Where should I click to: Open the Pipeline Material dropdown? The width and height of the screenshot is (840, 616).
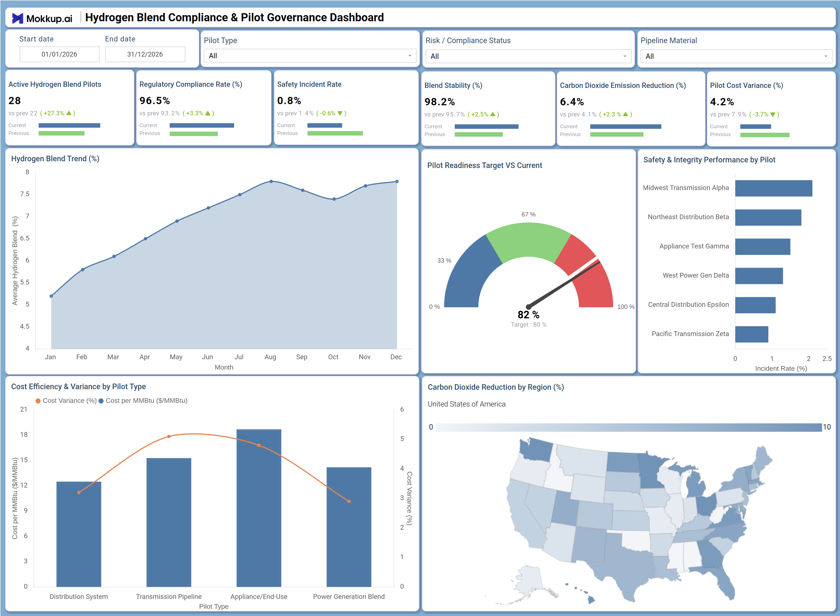(x=736, y=56)
